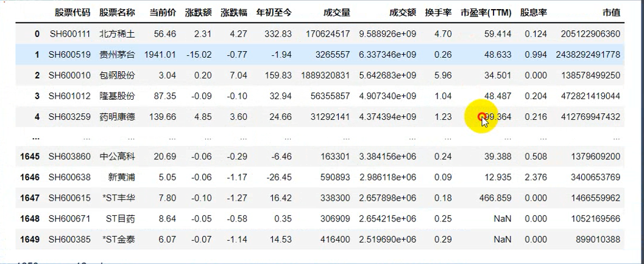Click PE ratio value 466.859
This screenshot has width=644, height=264.
click(495, 198)
